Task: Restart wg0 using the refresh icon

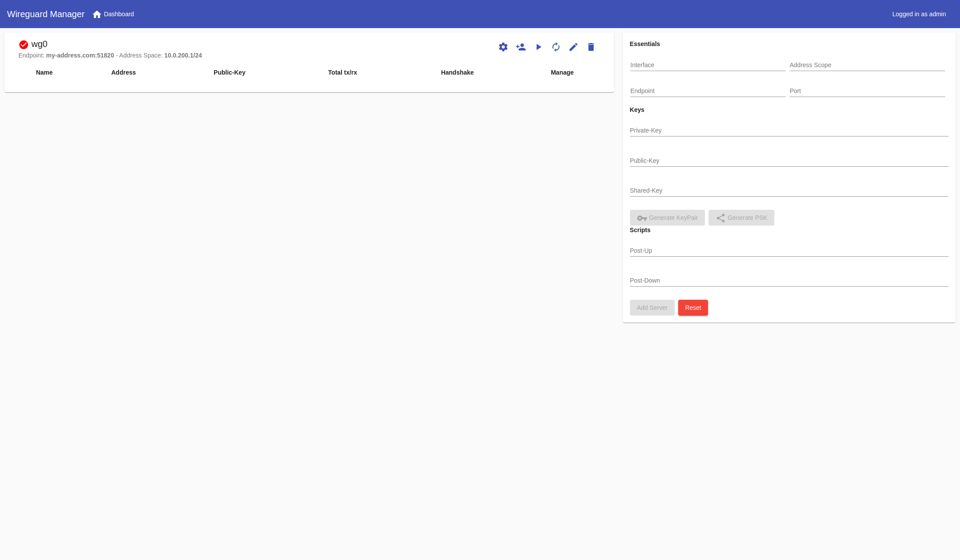Action: point(556,47)
